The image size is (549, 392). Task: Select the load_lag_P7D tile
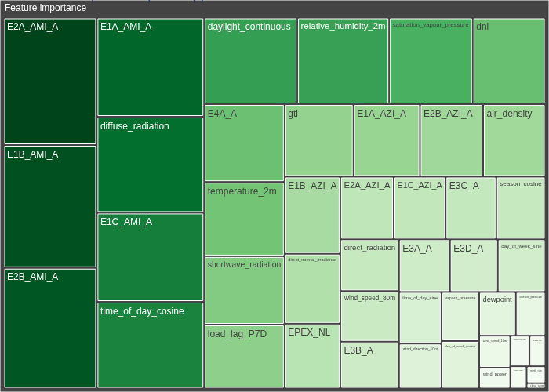click(244, 356)
